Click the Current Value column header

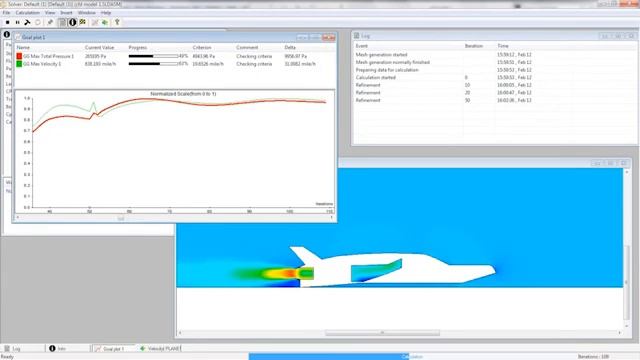coord(100,48)
